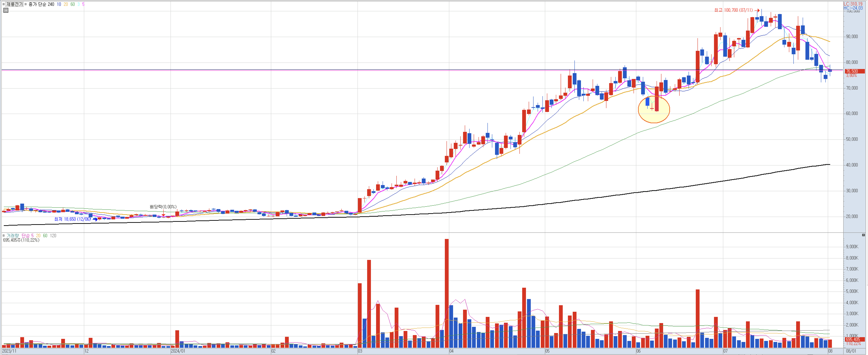The image size is (868, 355).
Task: Click the 최저 18,650 (12/06) low marker
Action: (x=72, y=219)
